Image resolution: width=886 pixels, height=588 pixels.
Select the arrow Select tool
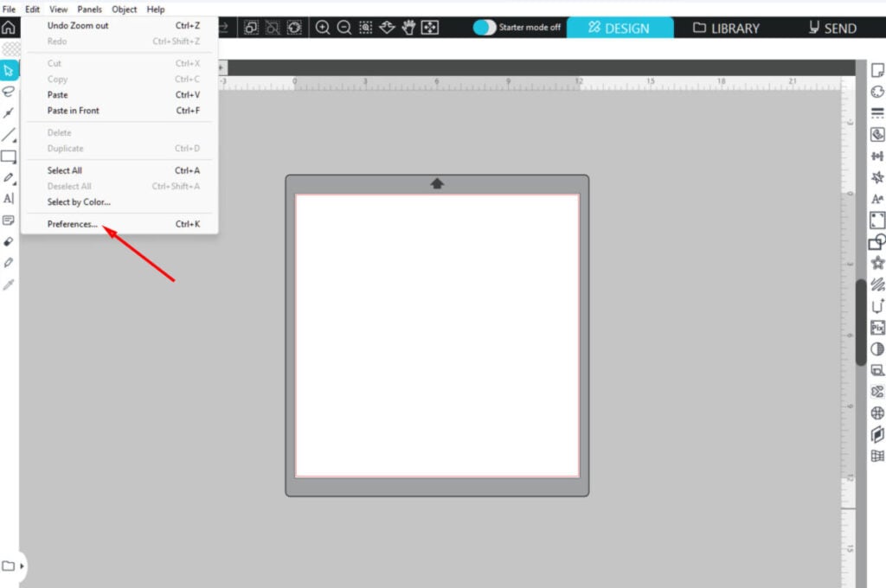pos(9,70)
